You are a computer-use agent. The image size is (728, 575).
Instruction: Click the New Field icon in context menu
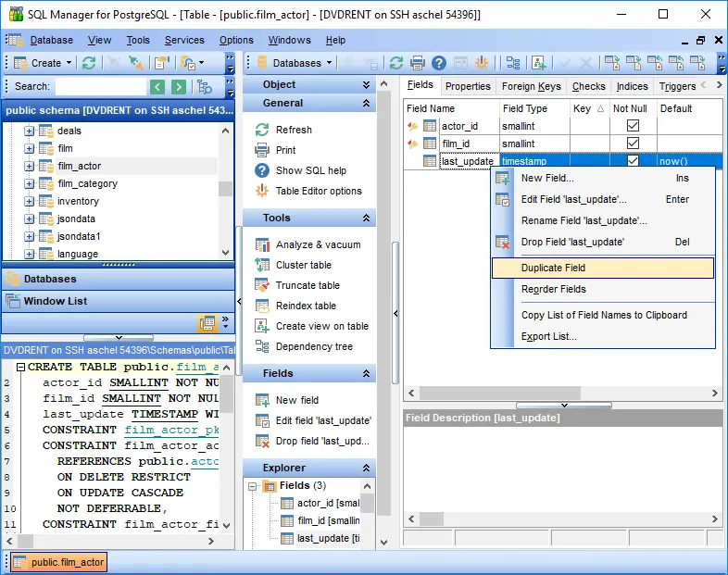pos(502,178)
